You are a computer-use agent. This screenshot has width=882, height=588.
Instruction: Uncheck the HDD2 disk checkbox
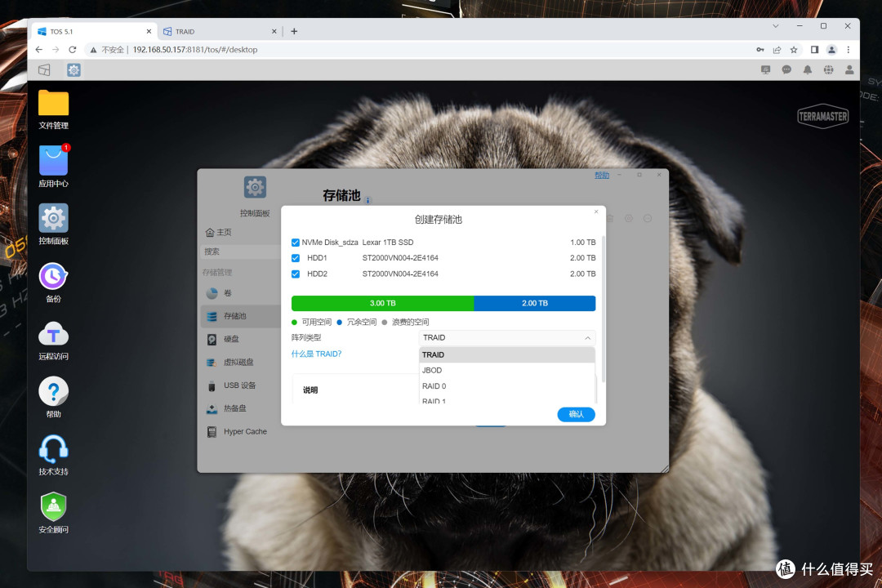(x=296, y=274)
